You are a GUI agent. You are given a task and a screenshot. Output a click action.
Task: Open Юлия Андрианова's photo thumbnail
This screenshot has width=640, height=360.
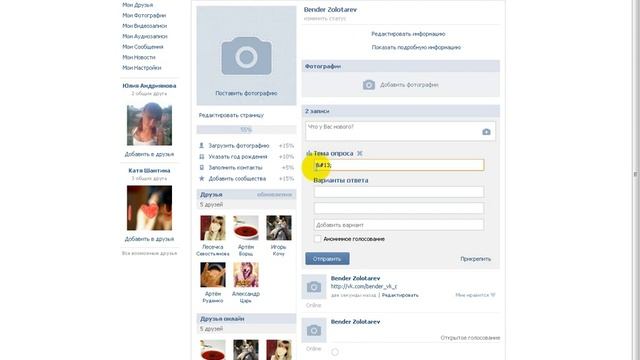(149, 124)
